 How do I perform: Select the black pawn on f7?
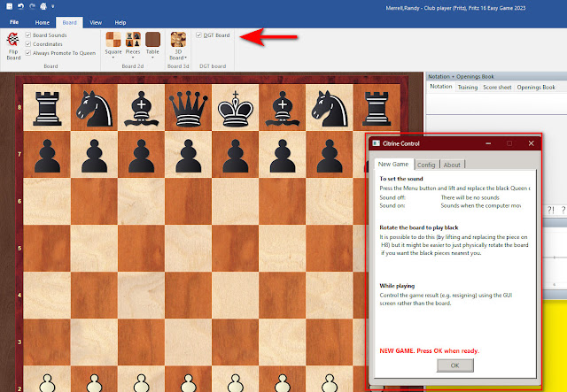click(x=282, y=156)
